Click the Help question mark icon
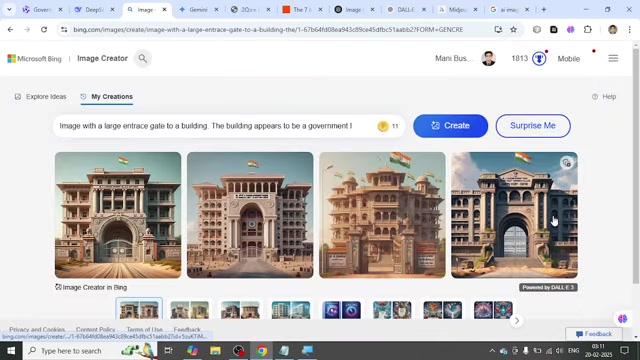 (595, 97)
